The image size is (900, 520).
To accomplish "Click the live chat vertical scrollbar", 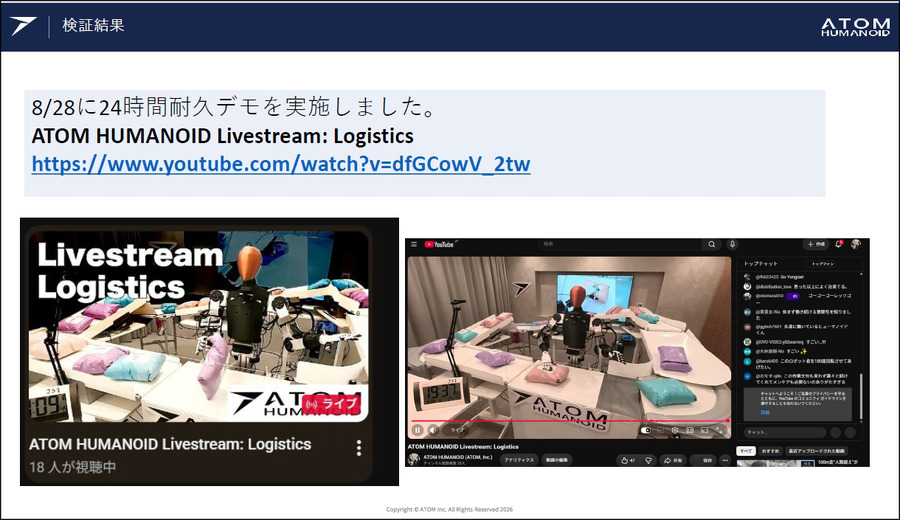I will 861,396.
